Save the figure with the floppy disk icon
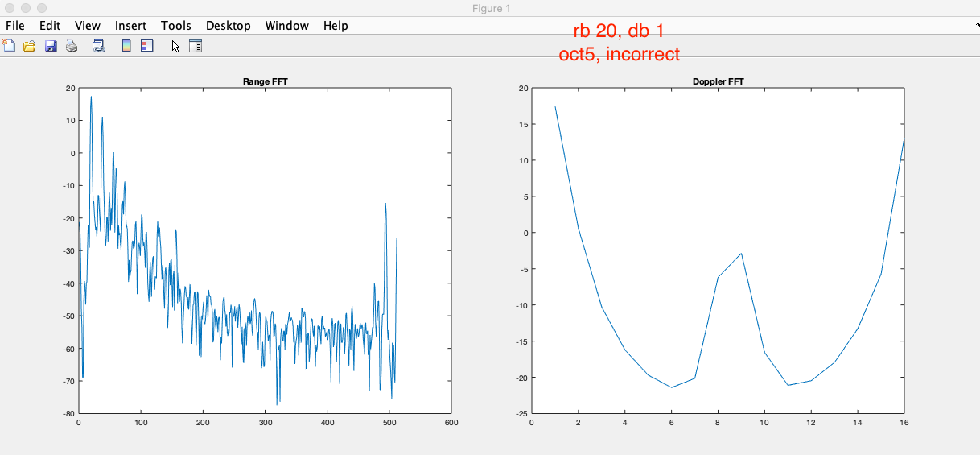The image size is (980, 455). pos(50,46)
